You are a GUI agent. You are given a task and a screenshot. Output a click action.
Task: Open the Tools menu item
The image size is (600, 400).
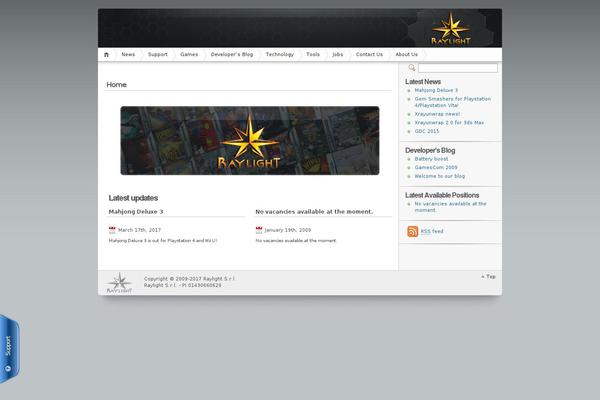pyautogui.click(x=313, y=54)
